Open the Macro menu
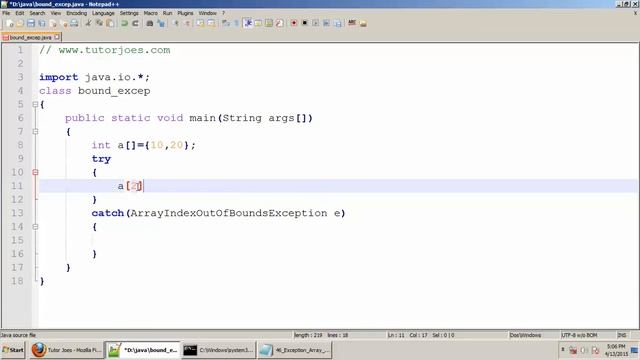This screenshot has width=640, height=360. coord(151,13)
